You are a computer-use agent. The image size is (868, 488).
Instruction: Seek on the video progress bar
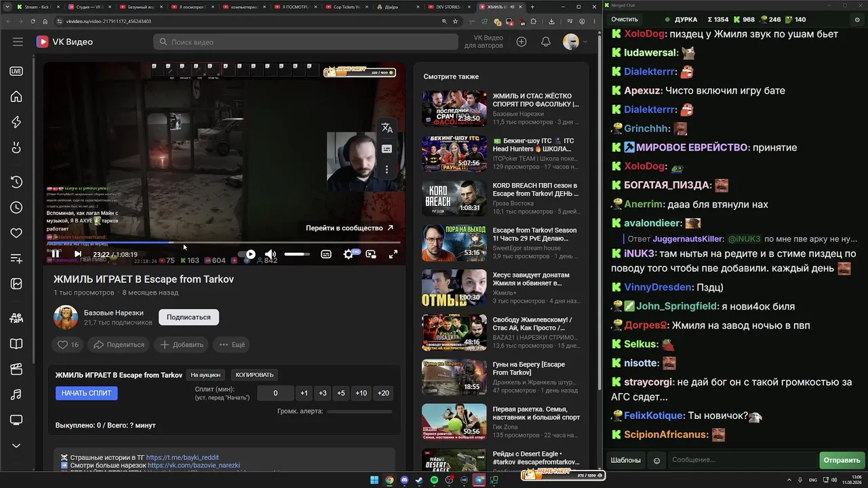[x=224, y=242]
